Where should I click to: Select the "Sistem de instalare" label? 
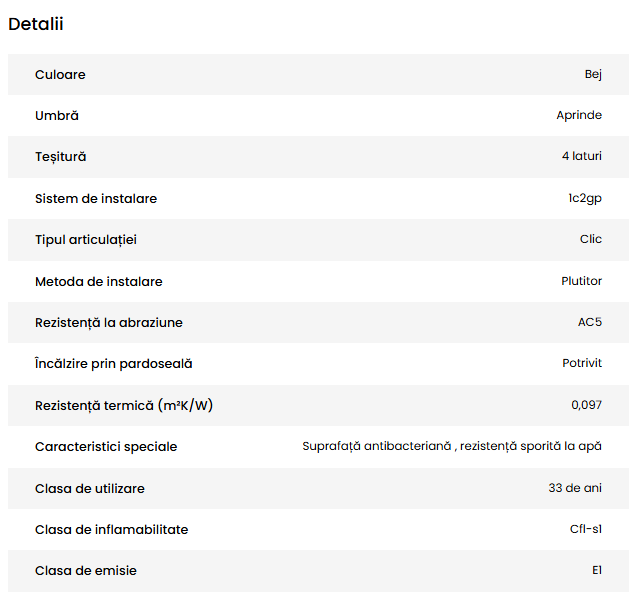[x=96, y=199]
